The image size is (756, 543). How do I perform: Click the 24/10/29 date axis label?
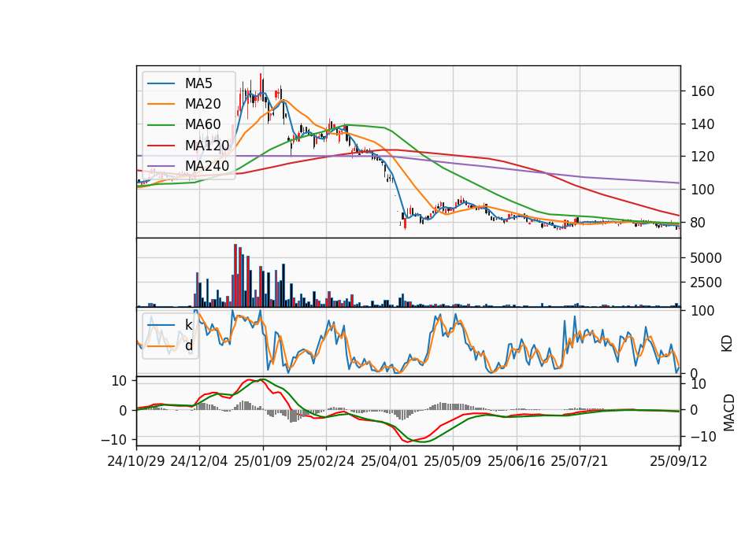tap(136, 461)
